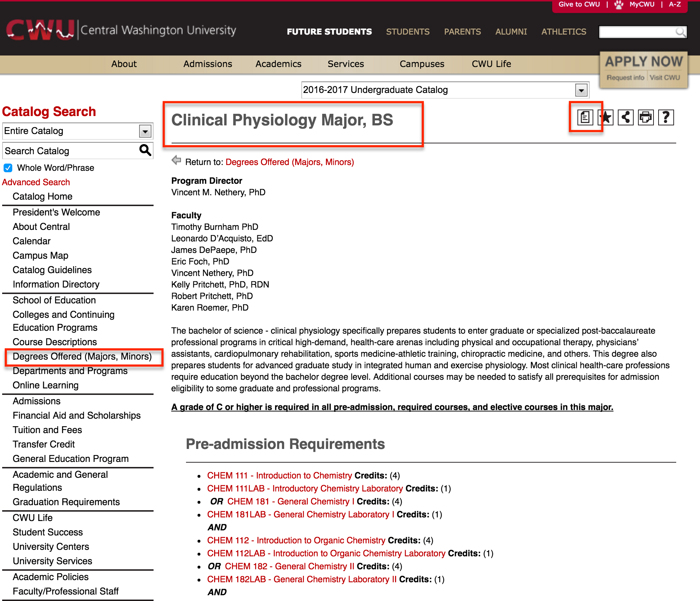The height and width of the screenshot is (601, 700).
Task: Open CHEM 182 - General Chemistry II
Action: 289,566
